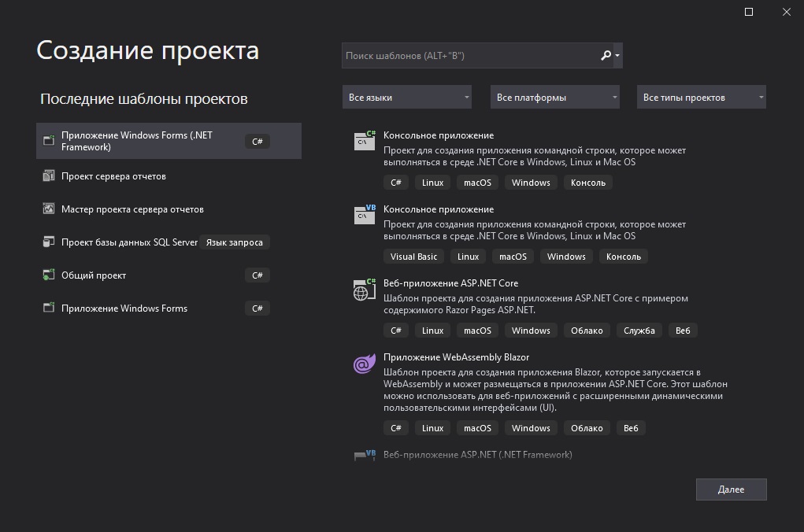This screenshot has width=804, height=532.
Task: Click Веб tag under Blazor app
Action: pos(631,428)
